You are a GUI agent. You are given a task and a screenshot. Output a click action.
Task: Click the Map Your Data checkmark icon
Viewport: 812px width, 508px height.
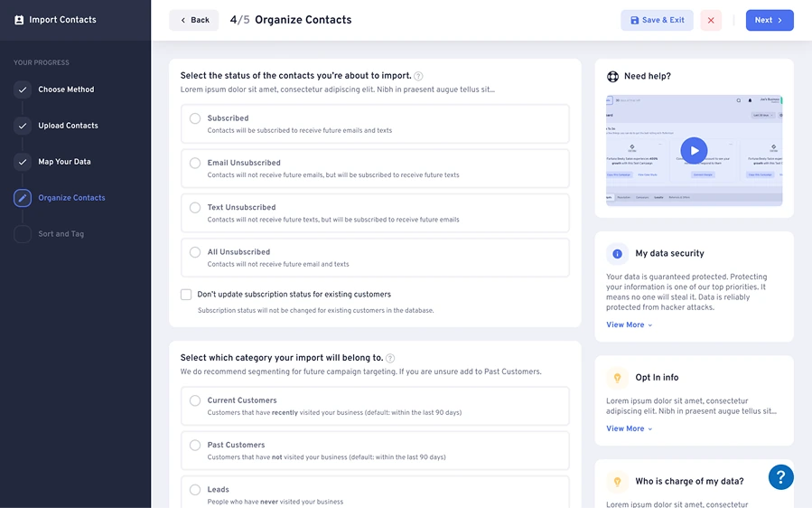coord(23,162)
